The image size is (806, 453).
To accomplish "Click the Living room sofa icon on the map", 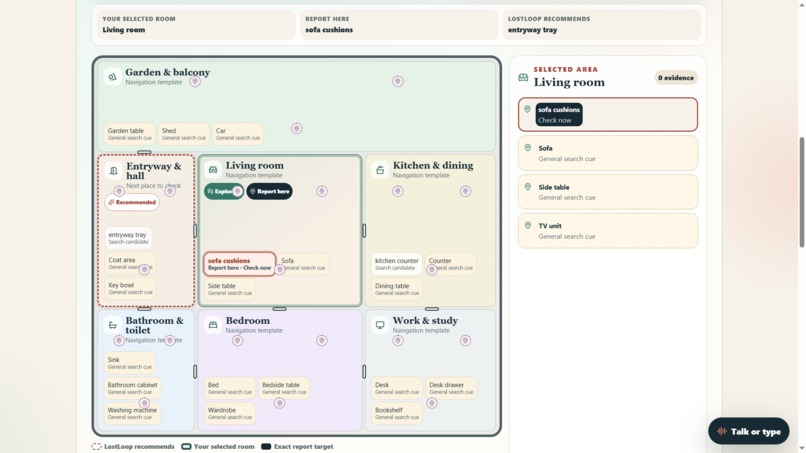I will pos(213,170).
